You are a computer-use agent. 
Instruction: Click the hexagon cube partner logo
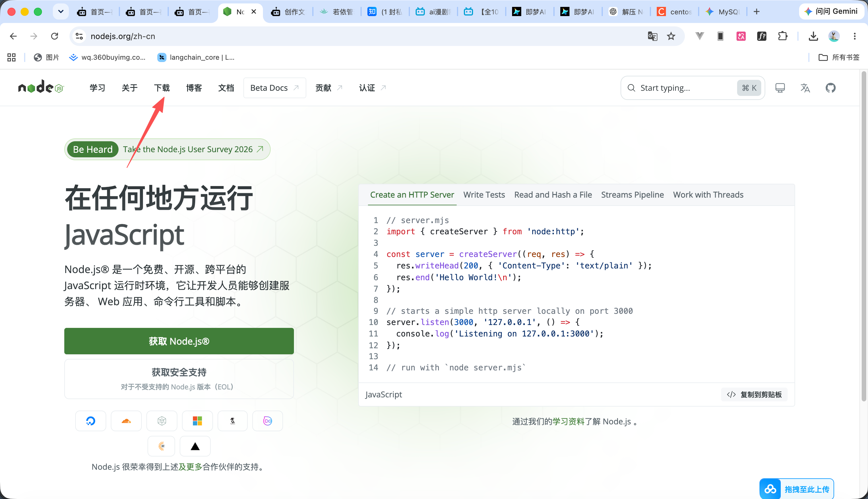(162, 421)
